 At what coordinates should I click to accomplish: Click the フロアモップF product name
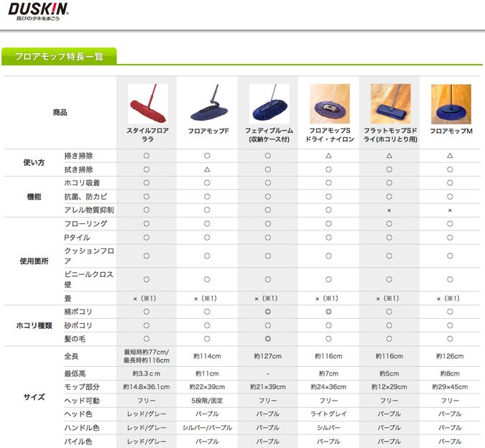tap(209, 131)
